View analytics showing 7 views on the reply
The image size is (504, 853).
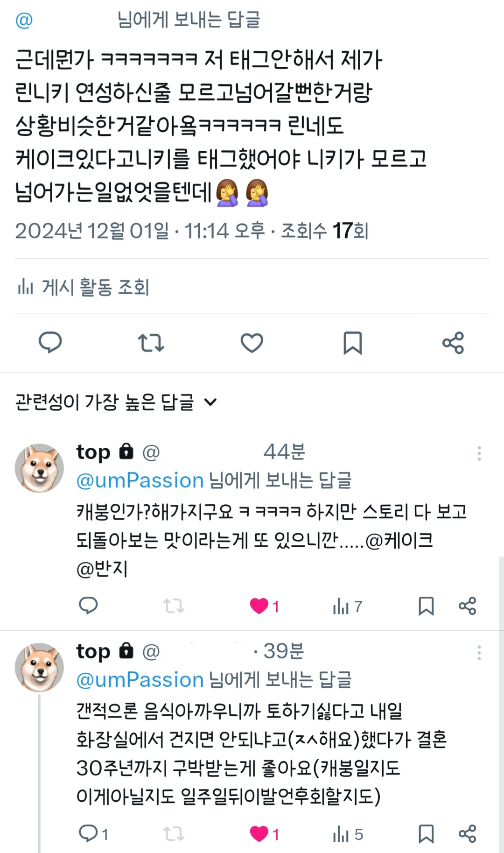click(x=347, y=606)
